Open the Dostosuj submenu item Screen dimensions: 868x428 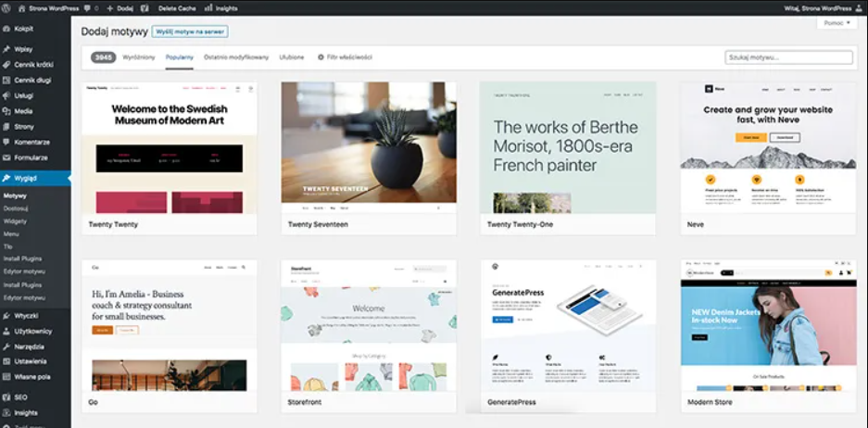[x=16, y=208]
